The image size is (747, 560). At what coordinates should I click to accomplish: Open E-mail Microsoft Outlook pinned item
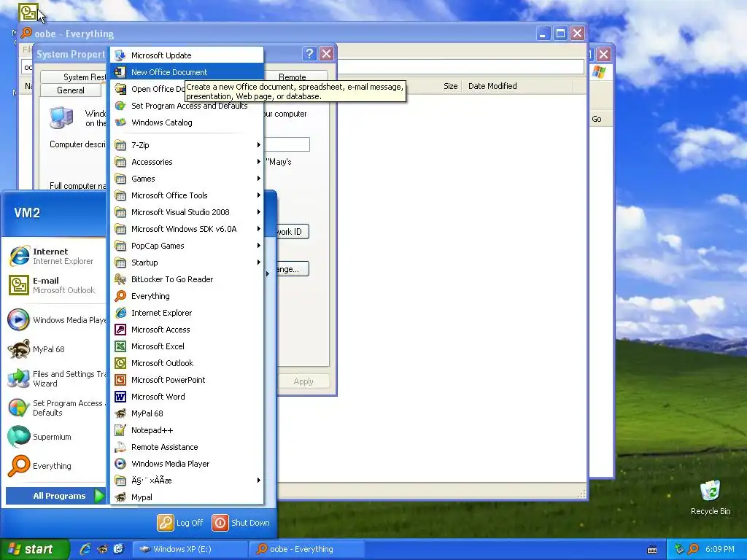click(x=55, y=285)
